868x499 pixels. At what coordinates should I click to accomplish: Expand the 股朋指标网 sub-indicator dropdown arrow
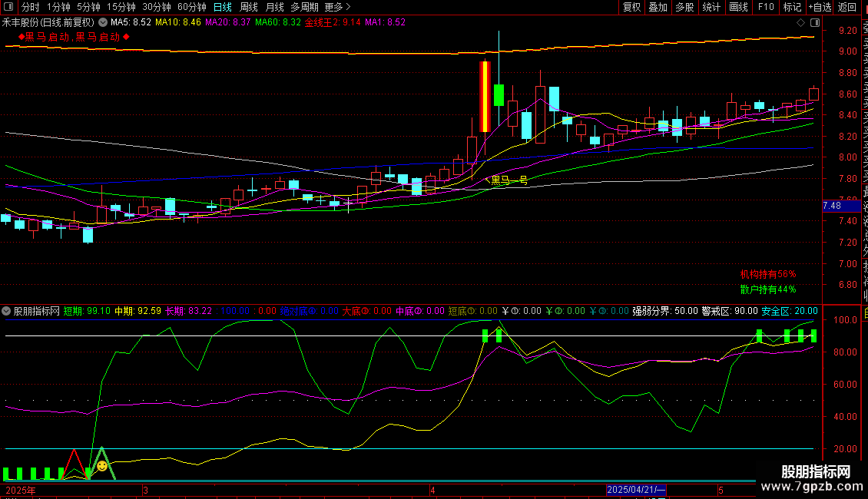[7, 312]
